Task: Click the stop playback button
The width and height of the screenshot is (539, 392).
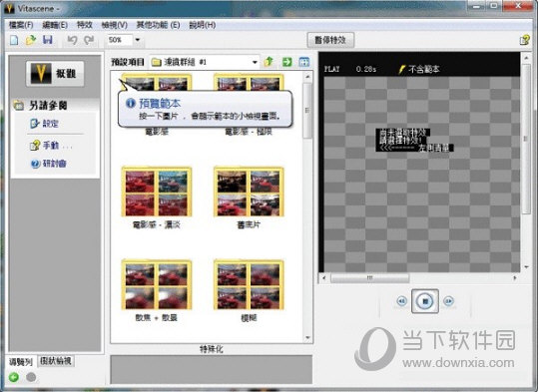Action: 425,301
